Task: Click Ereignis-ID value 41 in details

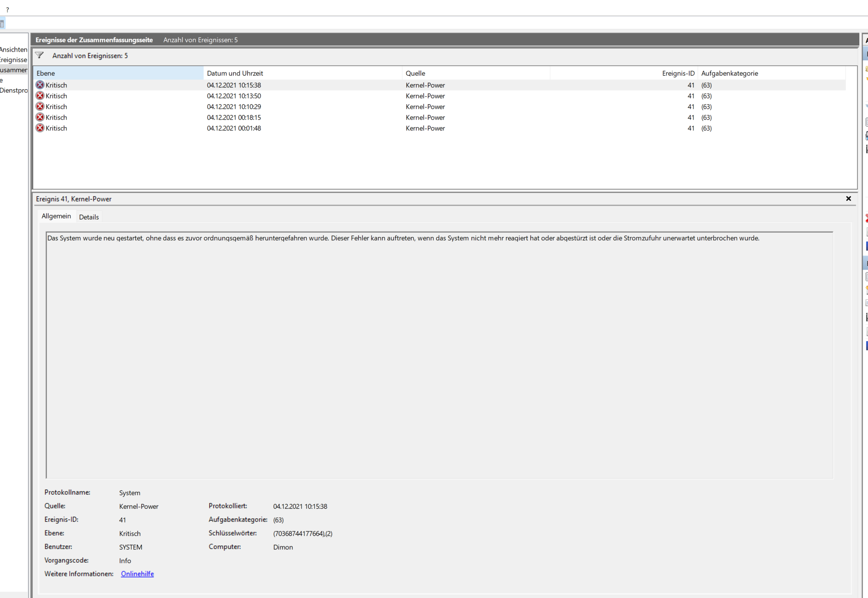Action: pos(122,520)
